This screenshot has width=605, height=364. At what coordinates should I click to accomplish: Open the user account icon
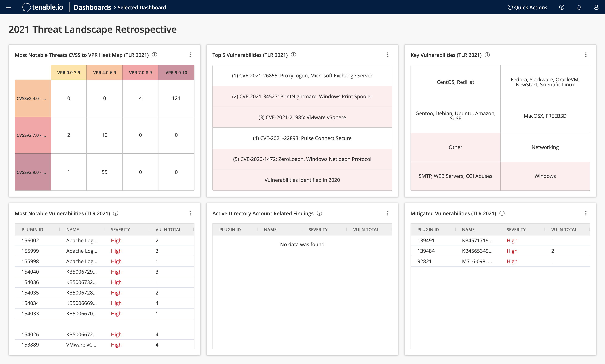[596, 7]
